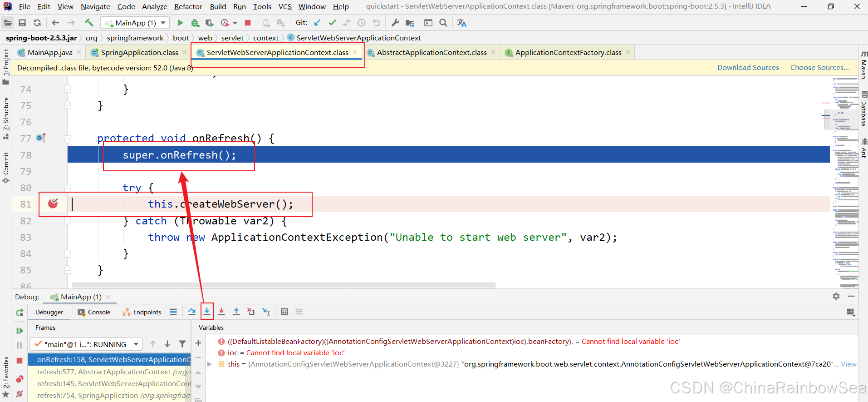Toggle the frames filter funnel icon

(x=182, y=344)
